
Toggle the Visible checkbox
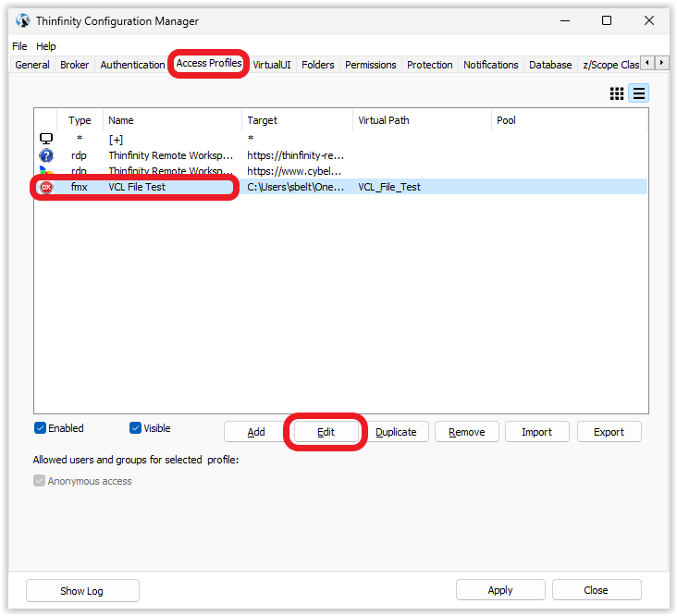135,428
